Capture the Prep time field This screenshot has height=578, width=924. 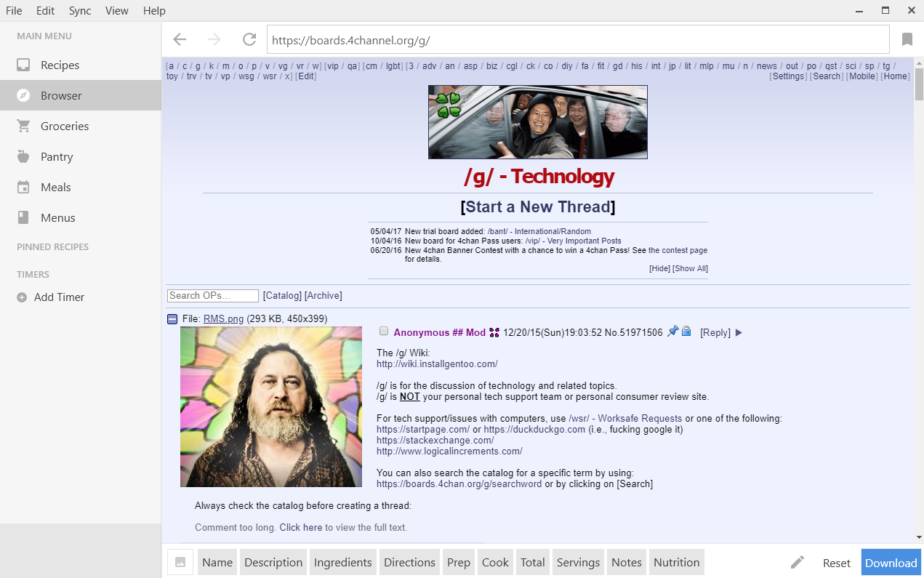459,562
